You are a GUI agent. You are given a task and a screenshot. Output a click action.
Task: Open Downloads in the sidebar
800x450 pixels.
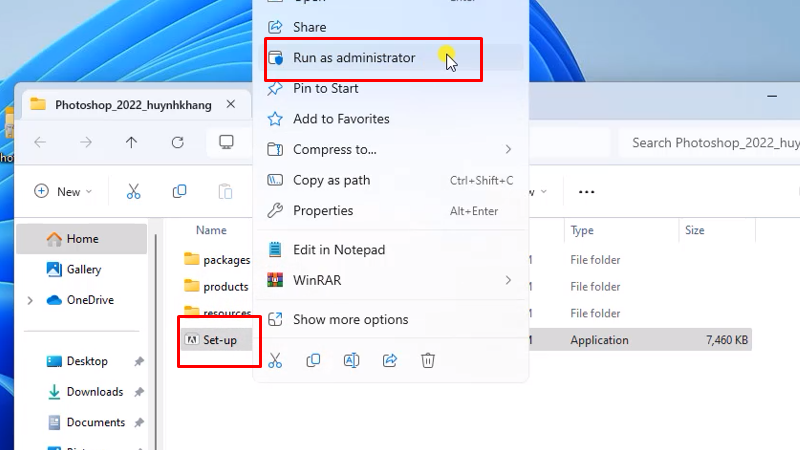coord(94,392)
